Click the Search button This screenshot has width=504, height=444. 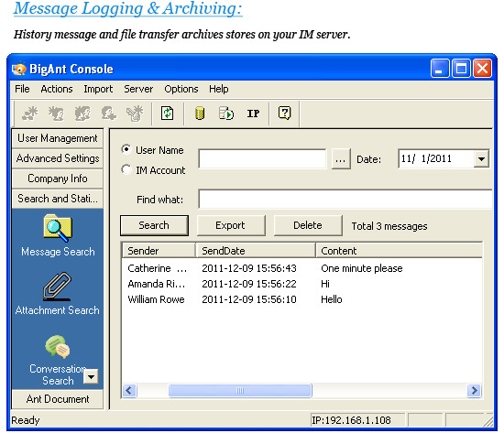(154, 225)
